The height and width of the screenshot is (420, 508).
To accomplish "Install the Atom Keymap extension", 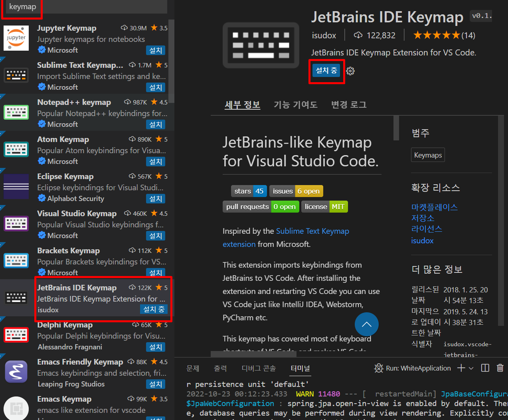I will [156, 162].
